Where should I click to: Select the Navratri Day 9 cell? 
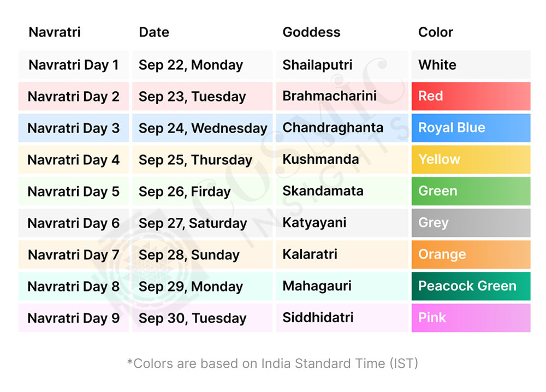pos(74,318)
